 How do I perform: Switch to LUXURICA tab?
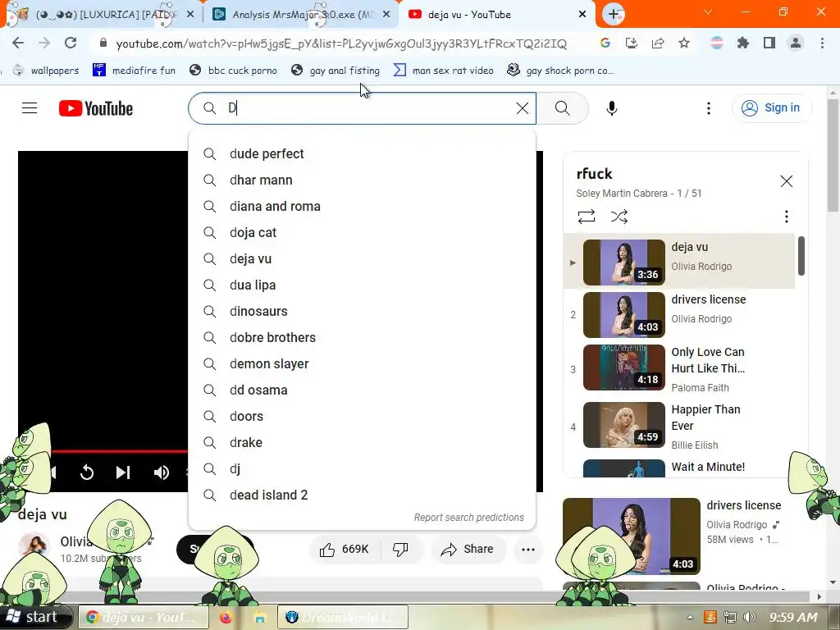pyautogui.click(x=102, y=15)
